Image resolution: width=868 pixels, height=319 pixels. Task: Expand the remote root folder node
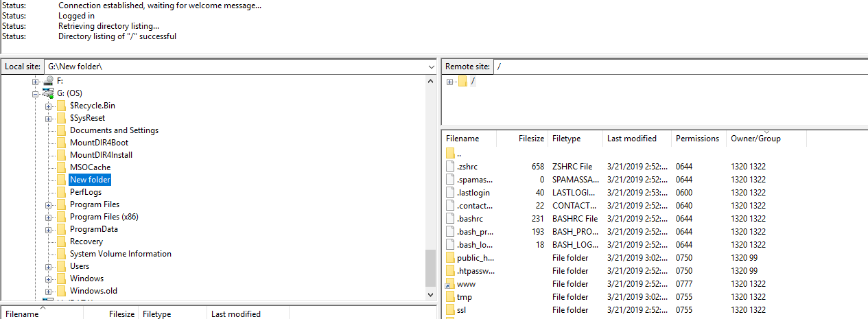coord(449,82)
